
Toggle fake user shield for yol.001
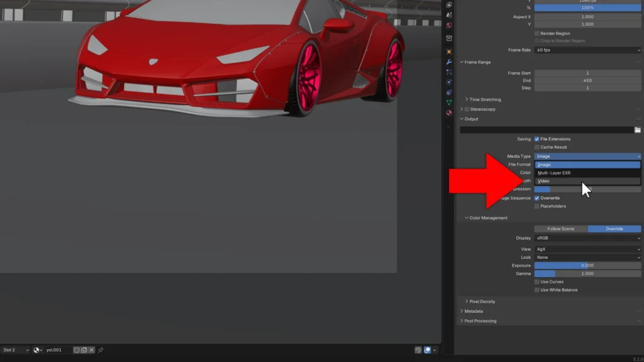76,350
